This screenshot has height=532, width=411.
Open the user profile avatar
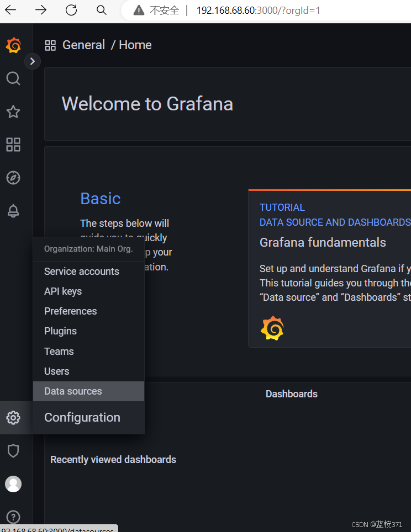coord(13,484)
